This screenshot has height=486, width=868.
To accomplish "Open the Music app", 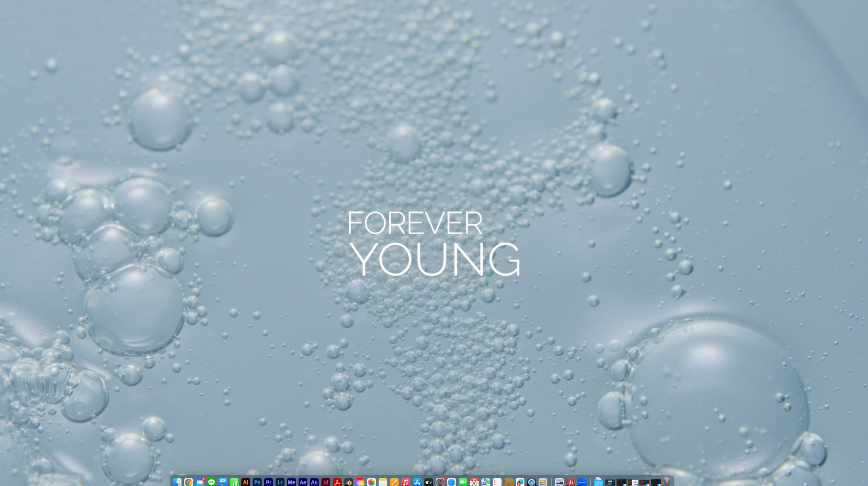I will [x=405, y=482].
